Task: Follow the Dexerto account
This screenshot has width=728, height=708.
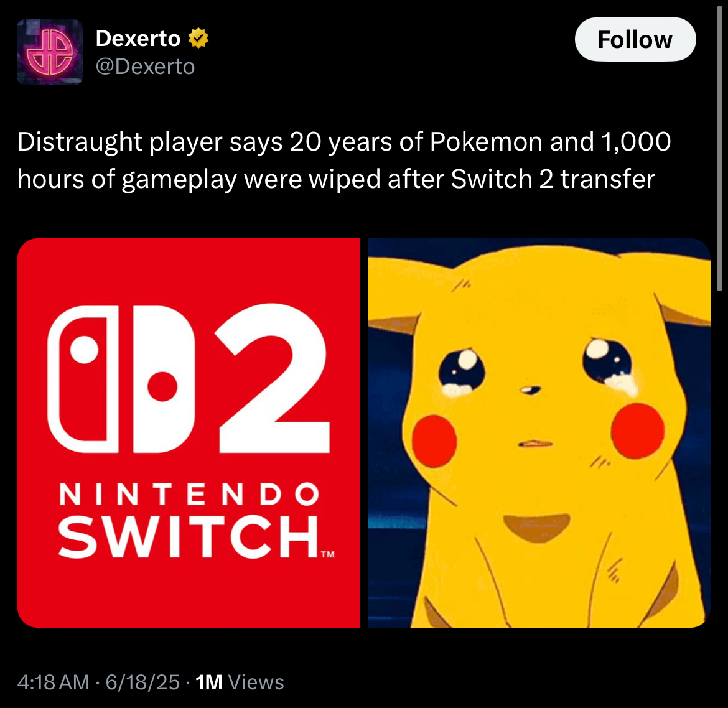Action: pyautogui.click(x=635, y=39)
